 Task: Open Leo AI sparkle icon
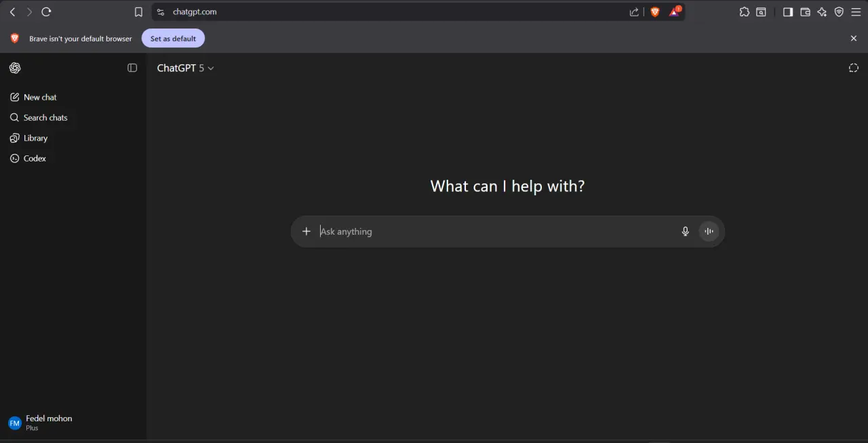822,12
